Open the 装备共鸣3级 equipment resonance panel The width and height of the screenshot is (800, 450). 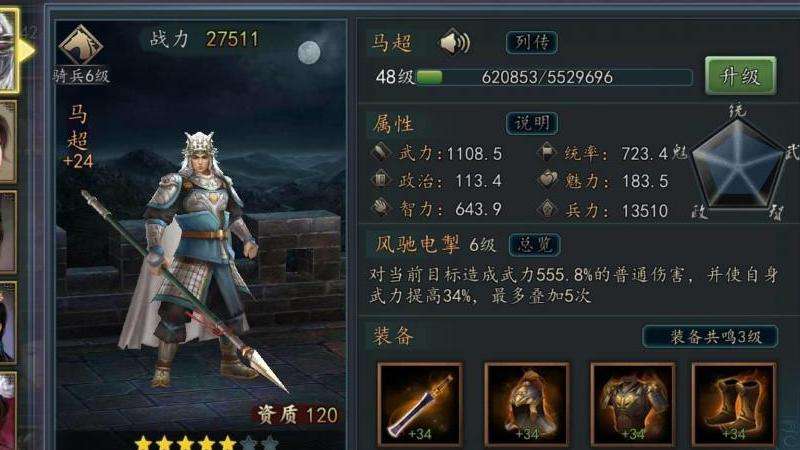(710, 336)
